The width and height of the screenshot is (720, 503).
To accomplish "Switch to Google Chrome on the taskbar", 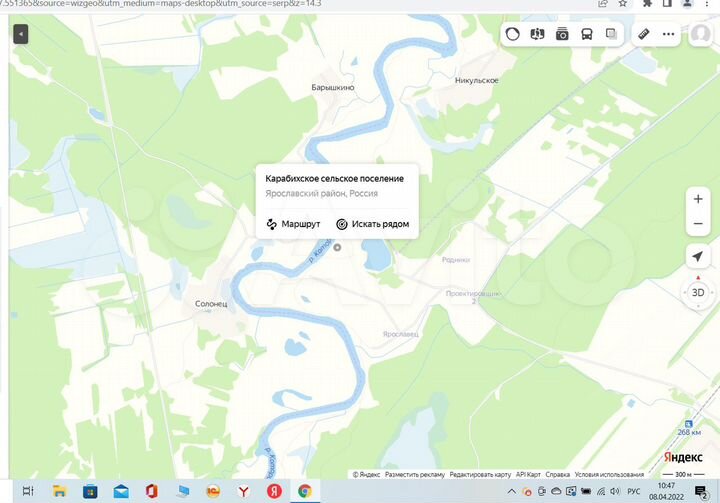I will 305,491.
